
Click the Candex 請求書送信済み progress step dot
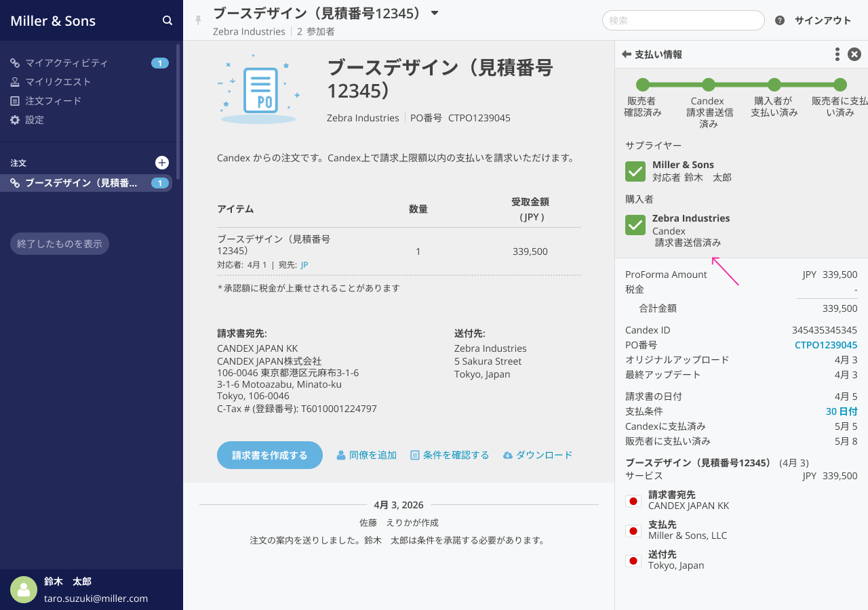[x=709, y=85]
